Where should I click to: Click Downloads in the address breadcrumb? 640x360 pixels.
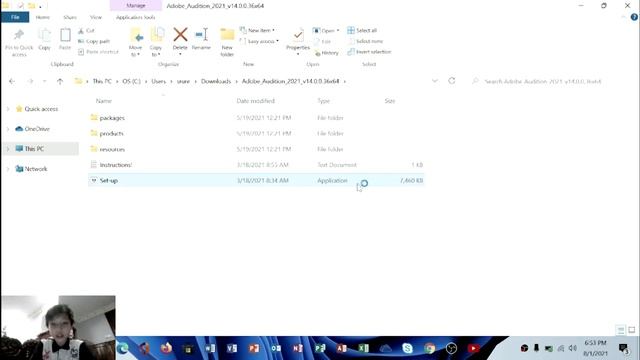[216, 81]
